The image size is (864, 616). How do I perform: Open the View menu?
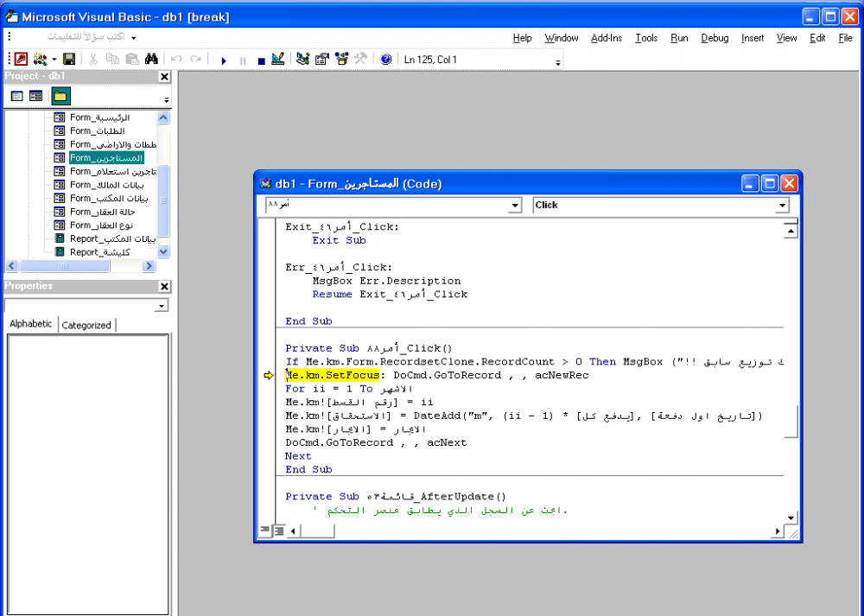[x=786, y=38]
